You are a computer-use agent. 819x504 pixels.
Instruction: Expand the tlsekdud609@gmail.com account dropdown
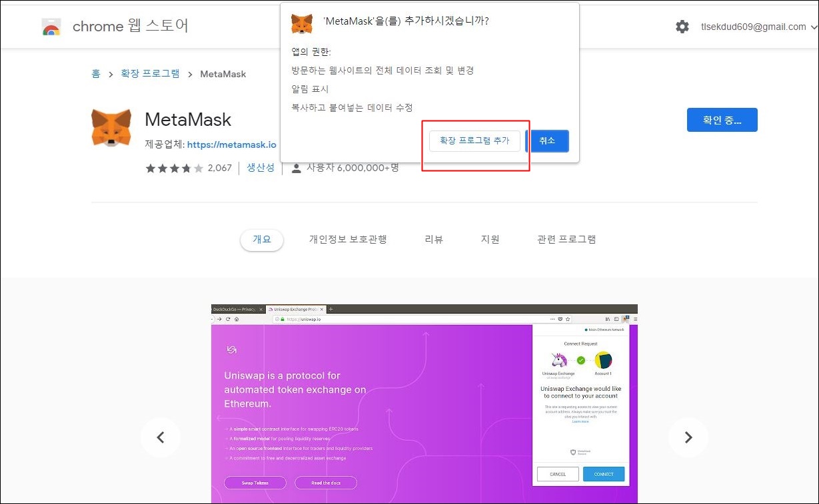coord(759,27)
